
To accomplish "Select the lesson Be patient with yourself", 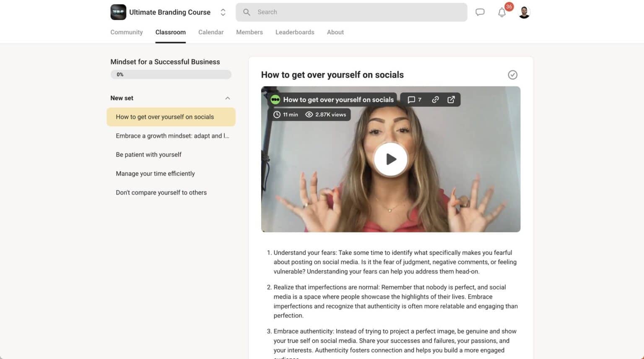I will (148, 154).
